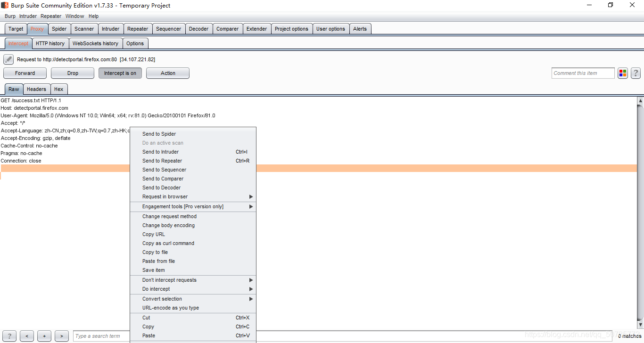644x343 pixels.
Task: Switch to the Comparer tab
Action: (228, 29)
